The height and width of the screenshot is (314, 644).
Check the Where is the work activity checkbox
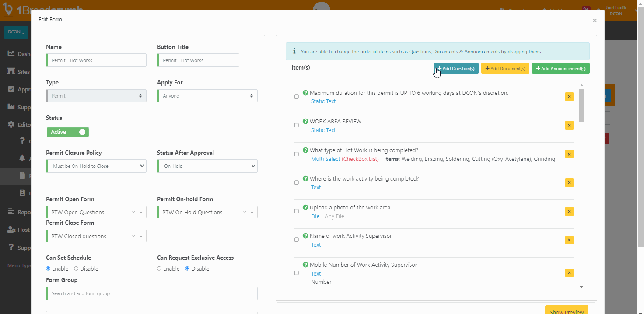coord(297,183)
